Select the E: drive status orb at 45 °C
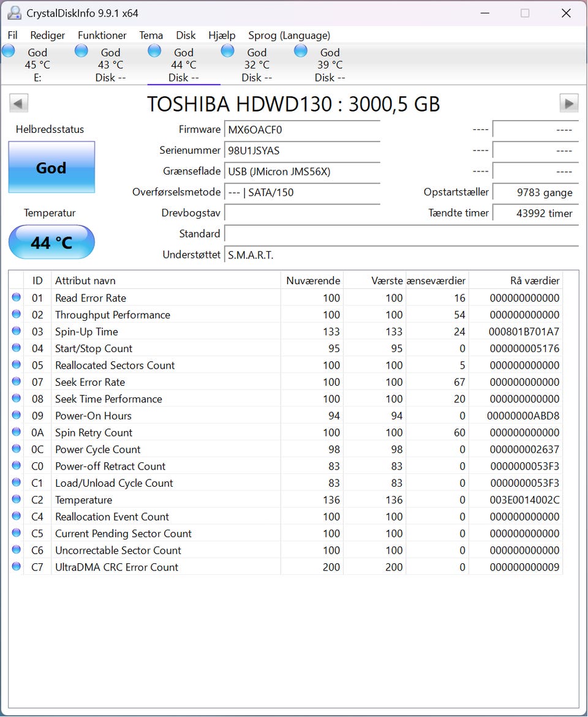The image size is (588, 717). (9, 51)
